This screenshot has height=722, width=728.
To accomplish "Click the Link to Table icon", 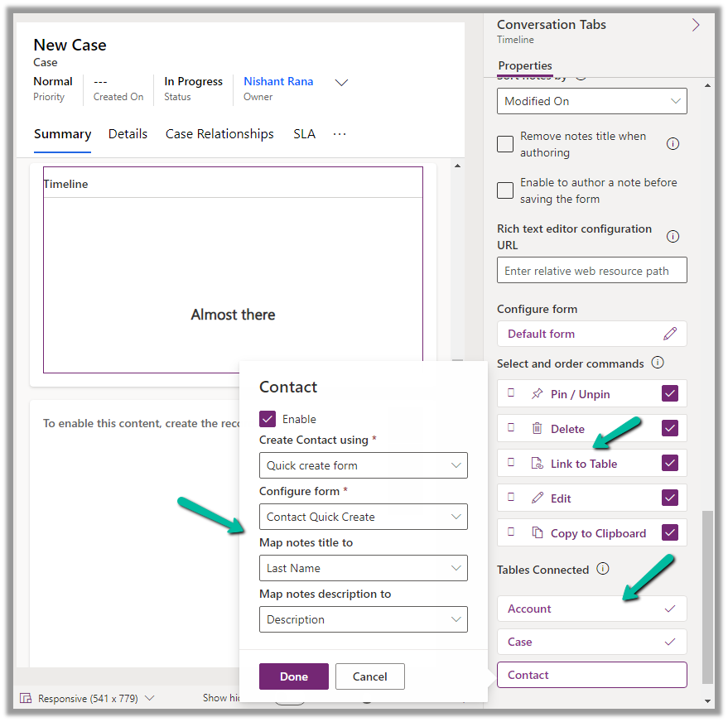I will pos(537,464).
